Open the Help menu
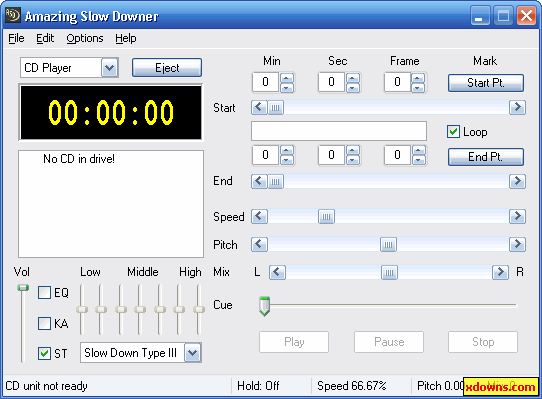This screenshot has width=542, height=399. pos(126,38)
